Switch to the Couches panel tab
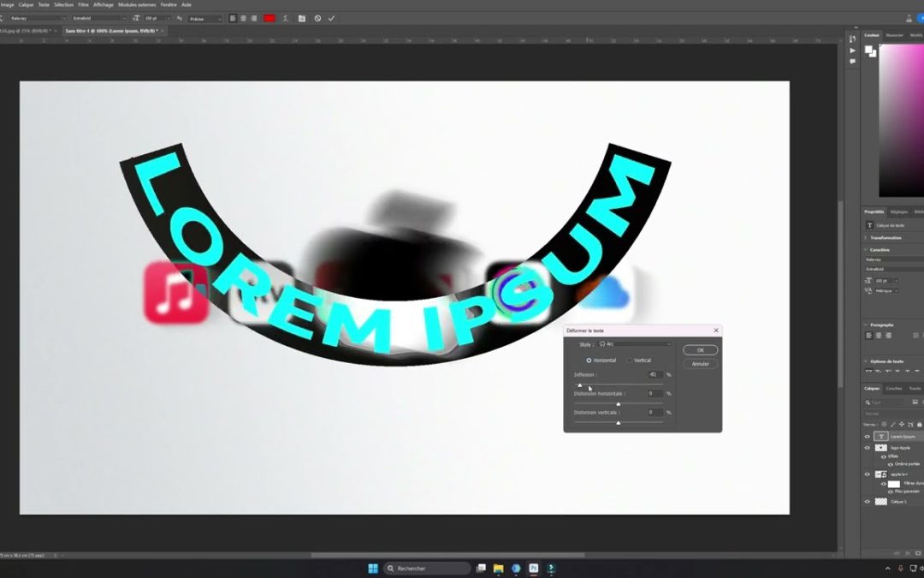 pyautogui.click(x=893, y=389)
